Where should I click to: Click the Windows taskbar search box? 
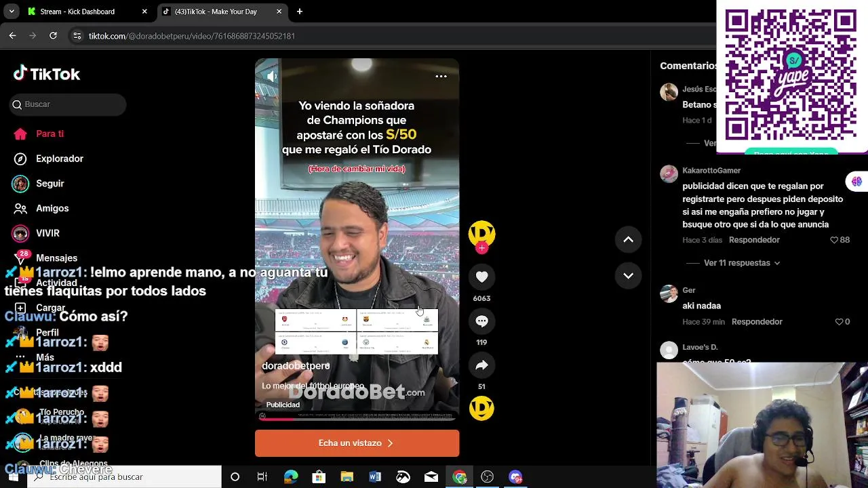[125, 477]
